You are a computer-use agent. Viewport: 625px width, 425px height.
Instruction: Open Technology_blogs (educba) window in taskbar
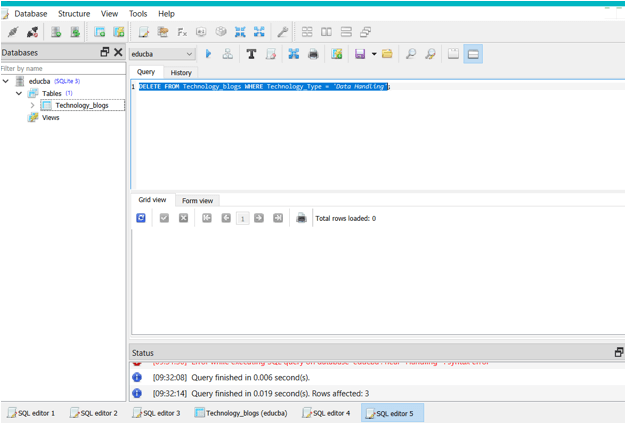point(240,412)
